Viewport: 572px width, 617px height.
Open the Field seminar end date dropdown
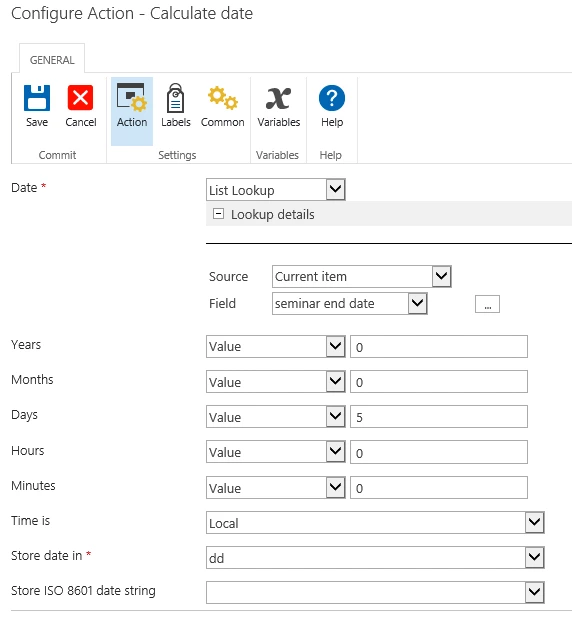point(350,303)
